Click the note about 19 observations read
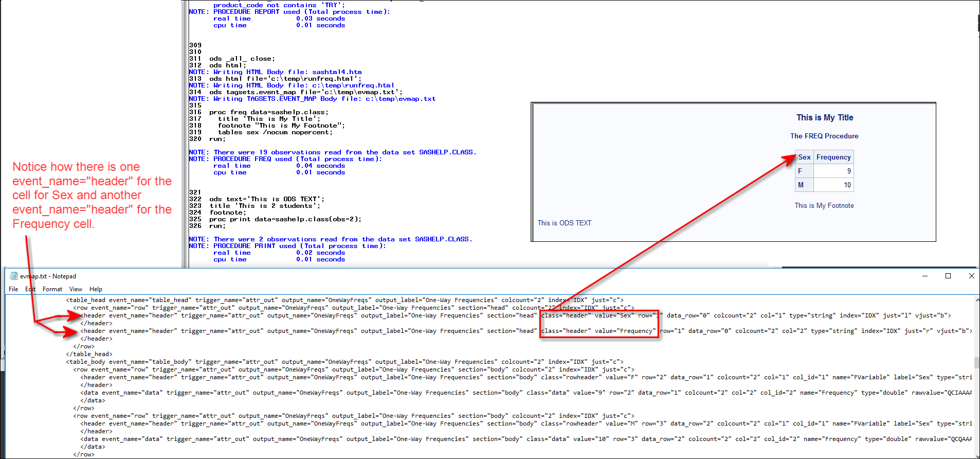The height and width of the screenshot is (459, 980). point(333,152)
